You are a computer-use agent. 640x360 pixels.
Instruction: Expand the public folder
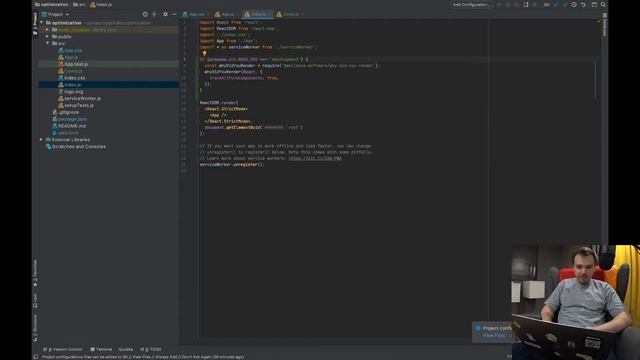click(x=47, y=37)
